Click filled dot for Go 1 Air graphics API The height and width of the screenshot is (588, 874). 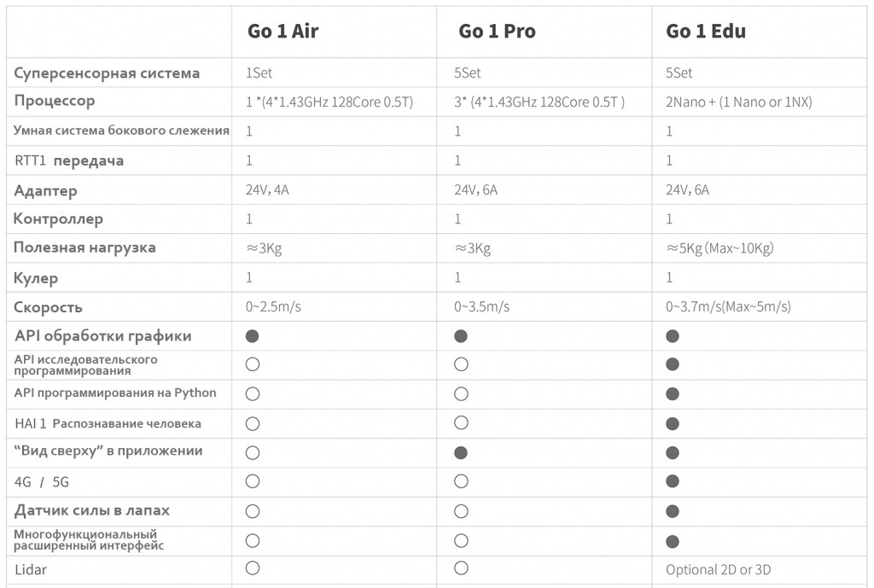253,336
